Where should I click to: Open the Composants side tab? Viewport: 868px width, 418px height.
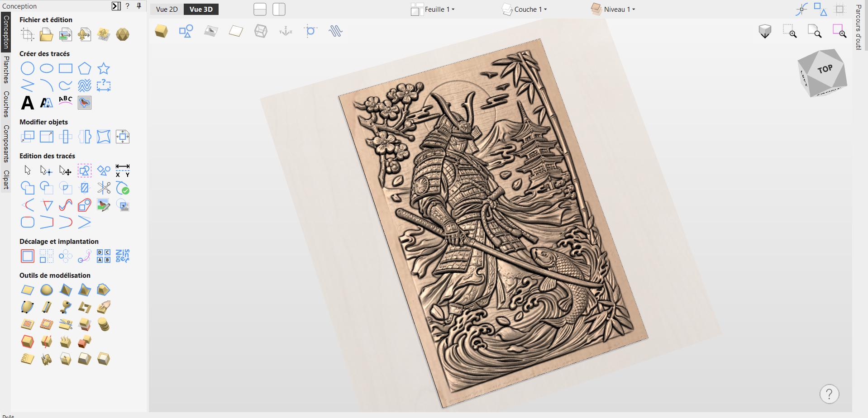coord(6,143)
